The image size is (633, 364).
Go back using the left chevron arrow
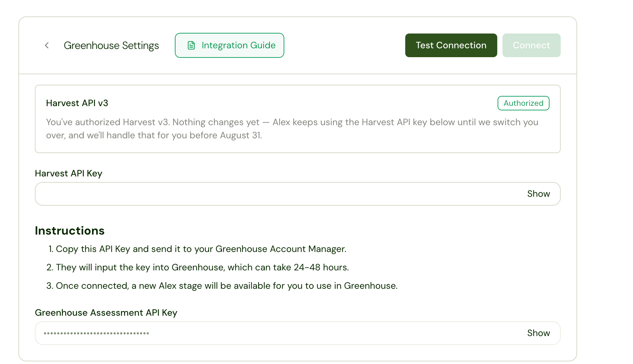(x=47, y=45)
